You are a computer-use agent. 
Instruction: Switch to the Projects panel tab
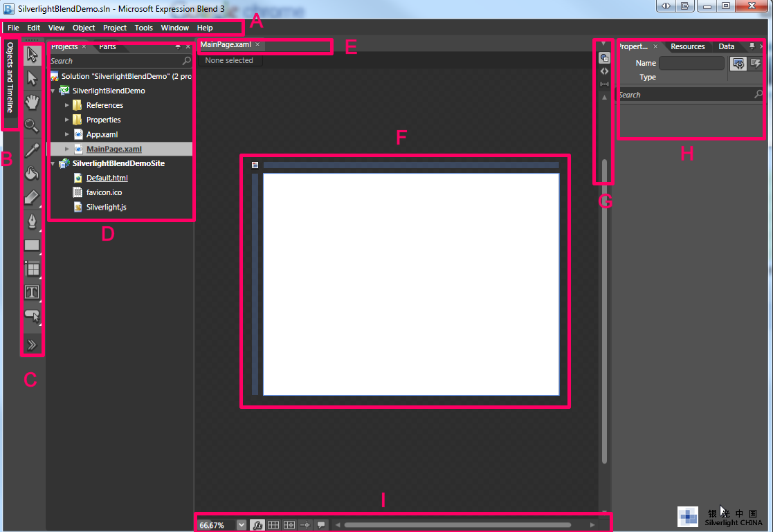tap(64, 46)
